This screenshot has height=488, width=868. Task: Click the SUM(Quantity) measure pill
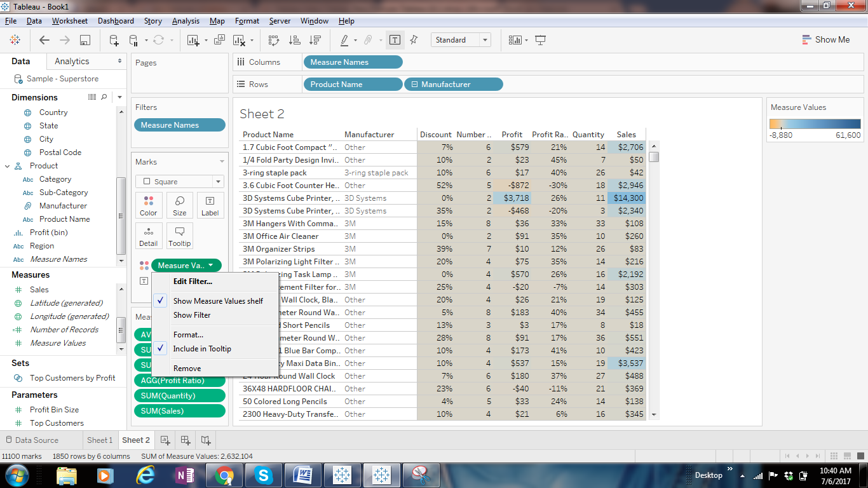click(x=180, y=396)
